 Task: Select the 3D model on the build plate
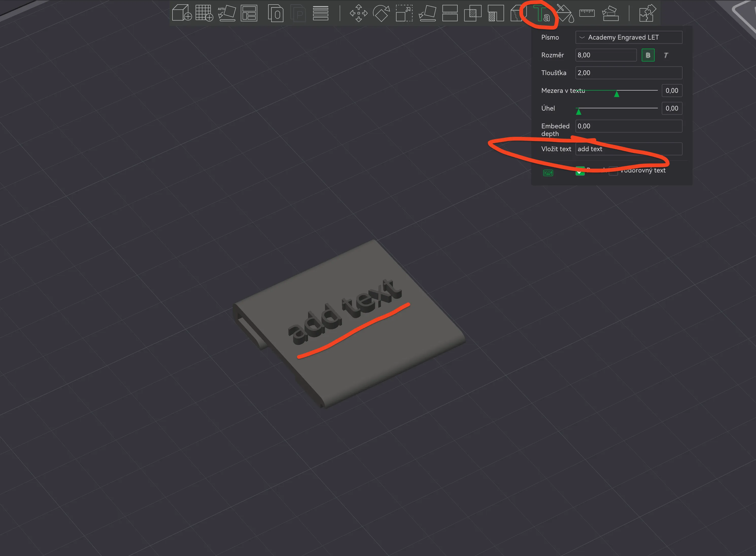click(x=349, y=324)
